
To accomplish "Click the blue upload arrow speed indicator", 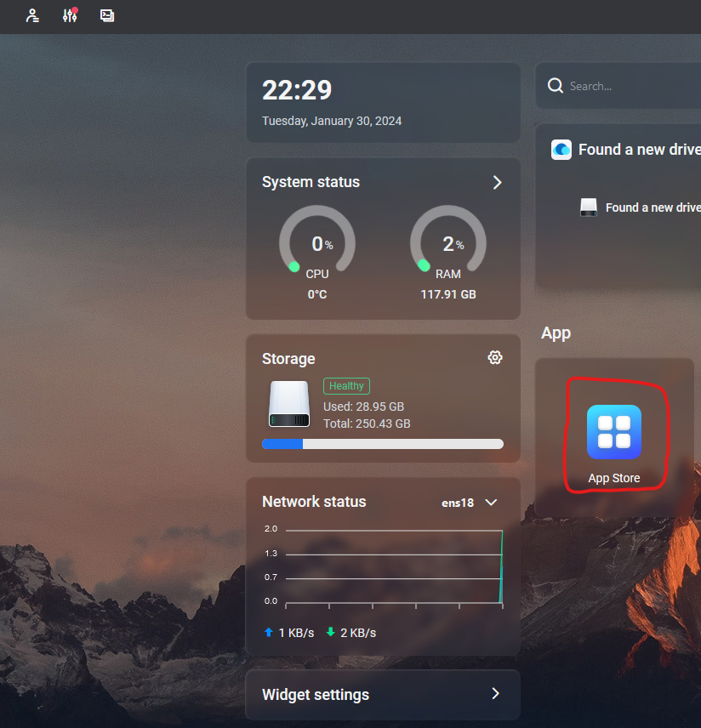I will pyautogui.click(x=269, y=633).
